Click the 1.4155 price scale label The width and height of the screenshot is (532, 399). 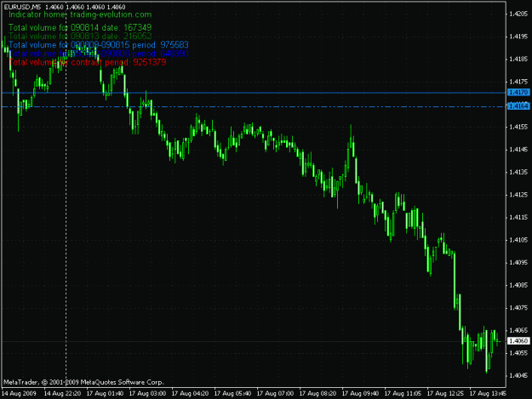[x=518, y=127]
